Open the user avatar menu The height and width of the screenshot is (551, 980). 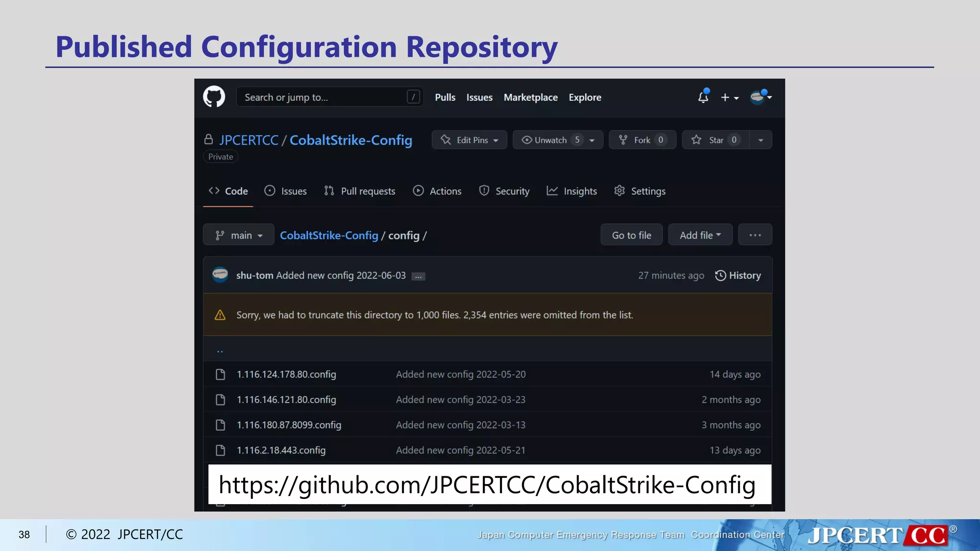pos(760,97)
